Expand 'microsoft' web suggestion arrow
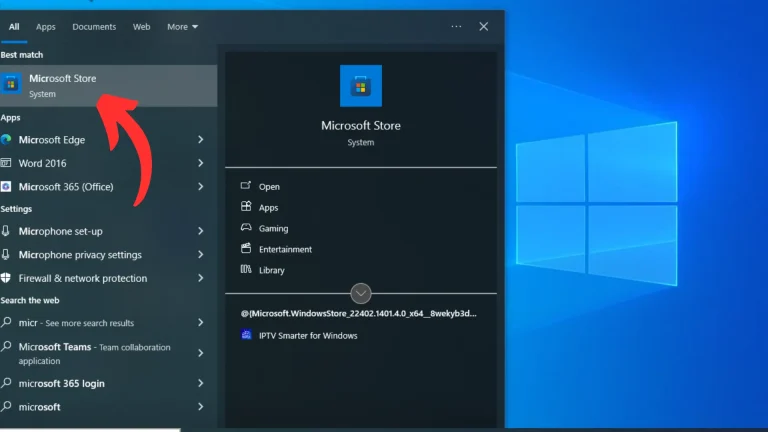The height and width of the screenshot is (432, 768). [x=201, y=407]
